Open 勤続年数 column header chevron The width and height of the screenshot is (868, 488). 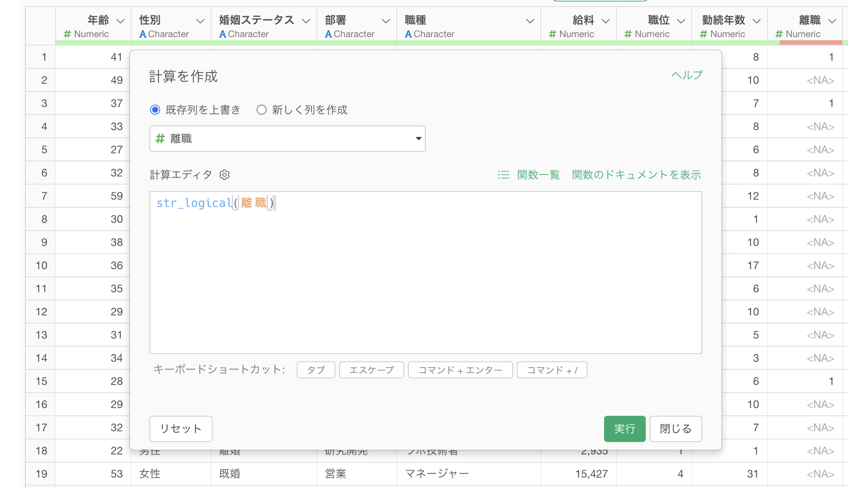(x=756, y=21)
